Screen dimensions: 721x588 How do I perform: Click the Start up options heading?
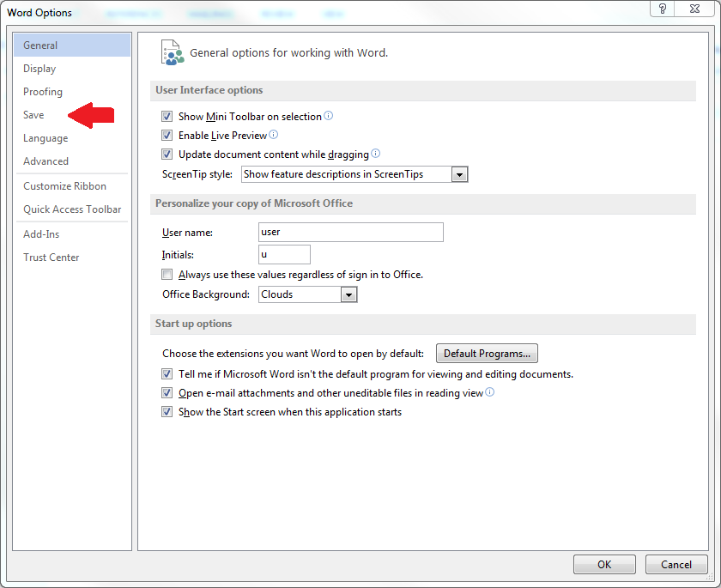(194, 324)
